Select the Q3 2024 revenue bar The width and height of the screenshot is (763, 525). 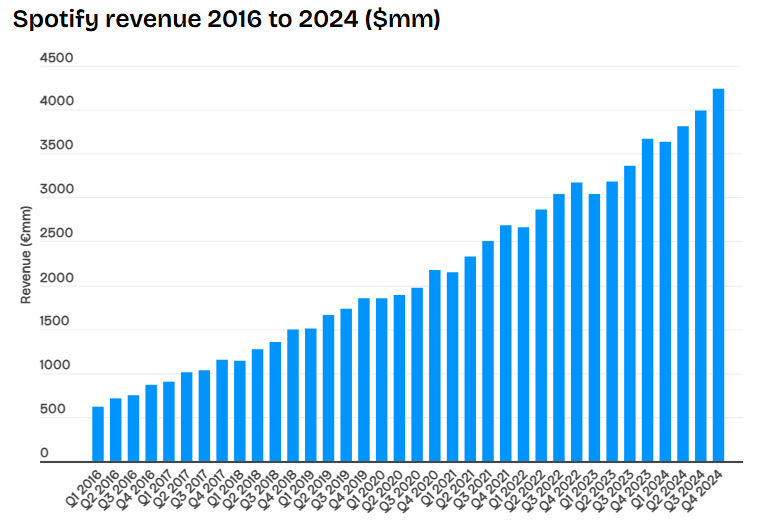click(x=701, y=286)
